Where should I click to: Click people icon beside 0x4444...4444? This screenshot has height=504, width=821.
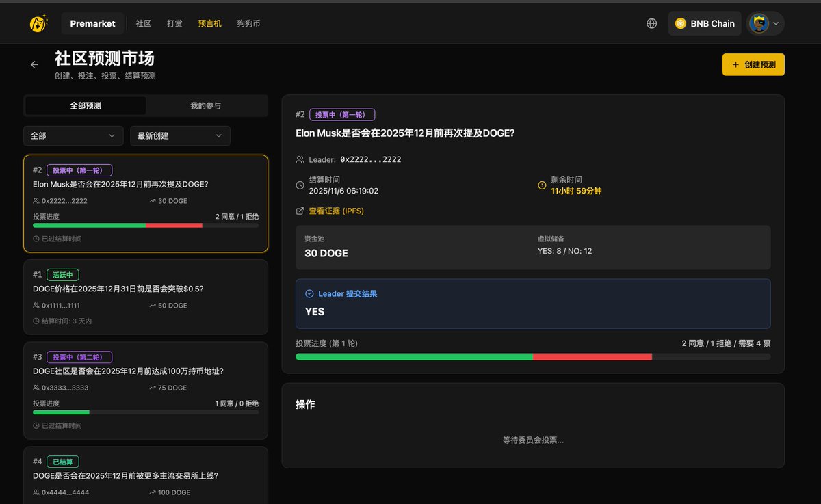pyautogui.click(x=36, y=492)
